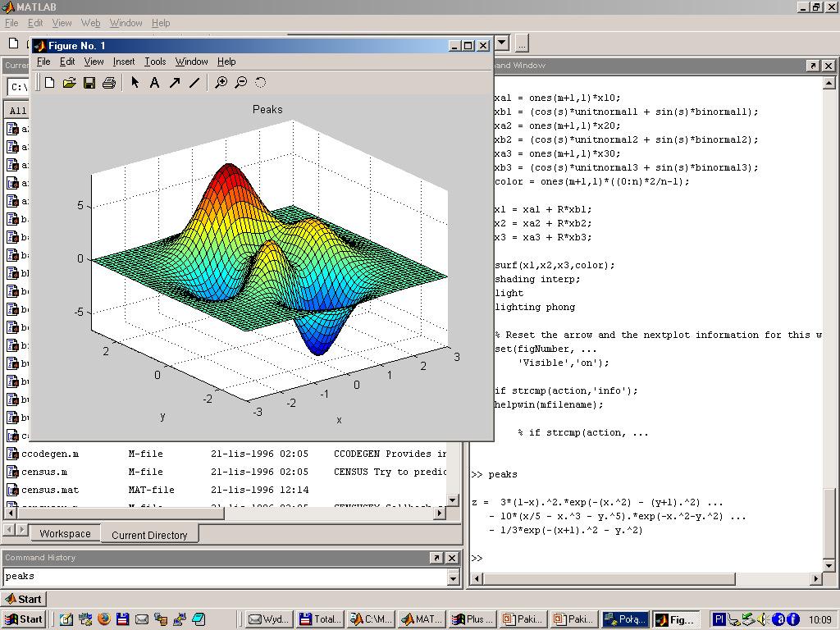Select the Insert Arrow tool
The width and height of the screenshot is (840, 630).
[x=175, y=83]
